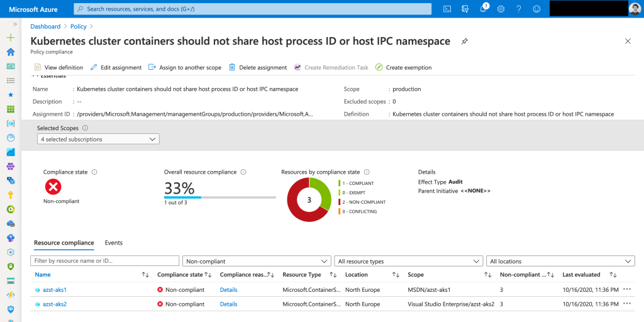Open the Help question mark icon
This screenshot has width=644, height=322.
519,9
